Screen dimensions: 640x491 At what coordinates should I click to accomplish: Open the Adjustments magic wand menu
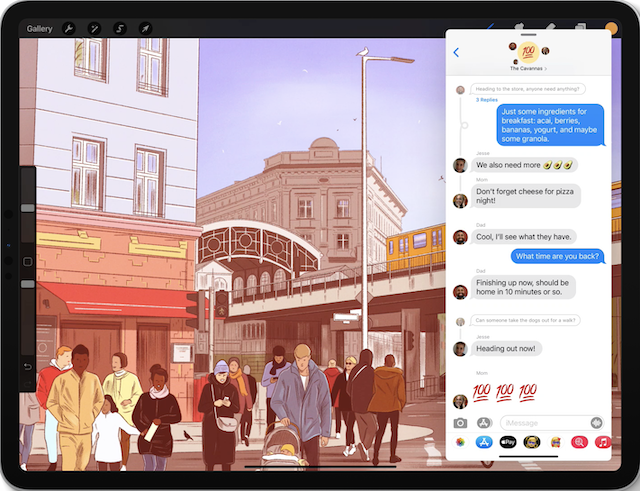click(94, 29)
